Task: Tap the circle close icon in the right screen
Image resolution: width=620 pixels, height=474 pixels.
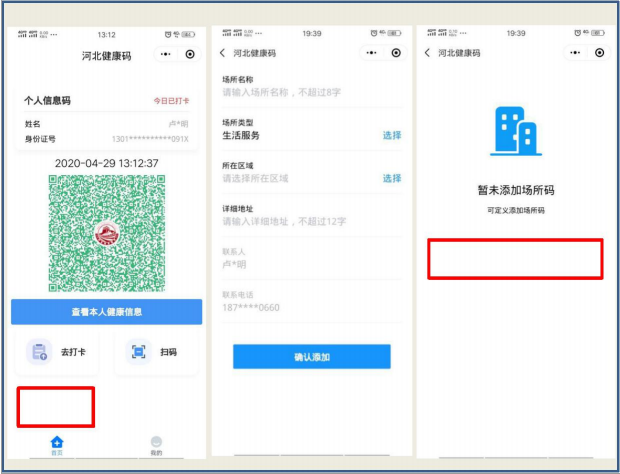Action: pos(599,53)
